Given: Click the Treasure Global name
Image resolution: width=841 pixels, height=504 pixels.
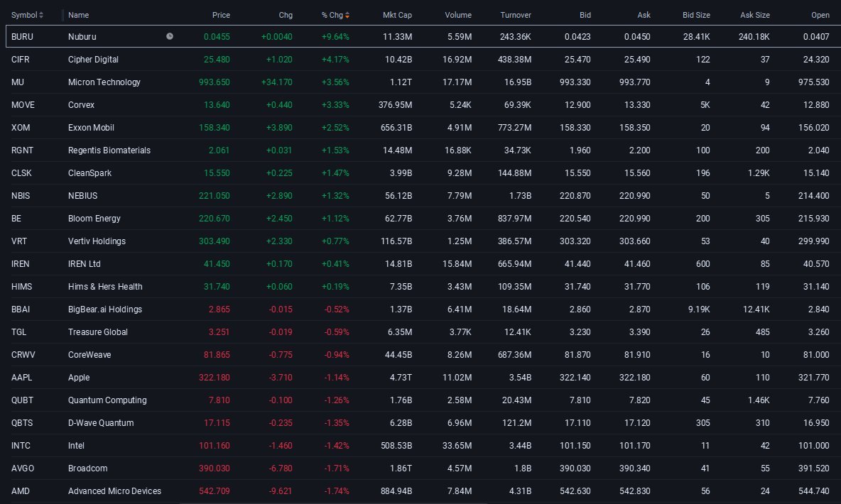Looking at the screenshot, I should [x=97, y=332].
